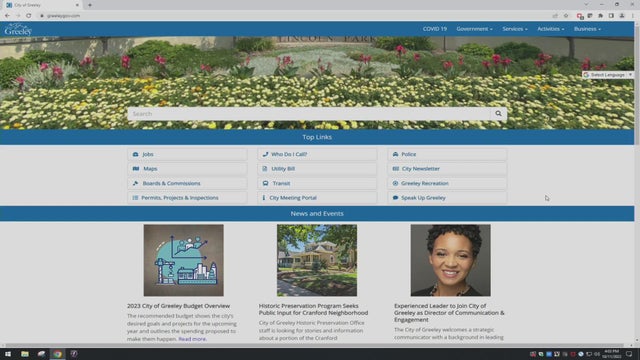This screenshot has height=360, width=640.
Task: Open the Select Language dropdown
Action: 608,75
